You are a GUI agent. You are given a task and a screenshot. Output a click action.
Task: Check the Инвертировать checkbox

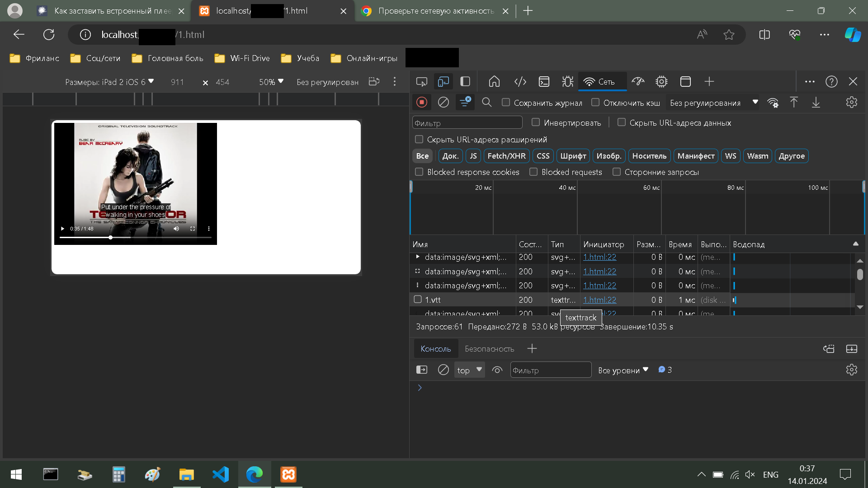[536, 122]
